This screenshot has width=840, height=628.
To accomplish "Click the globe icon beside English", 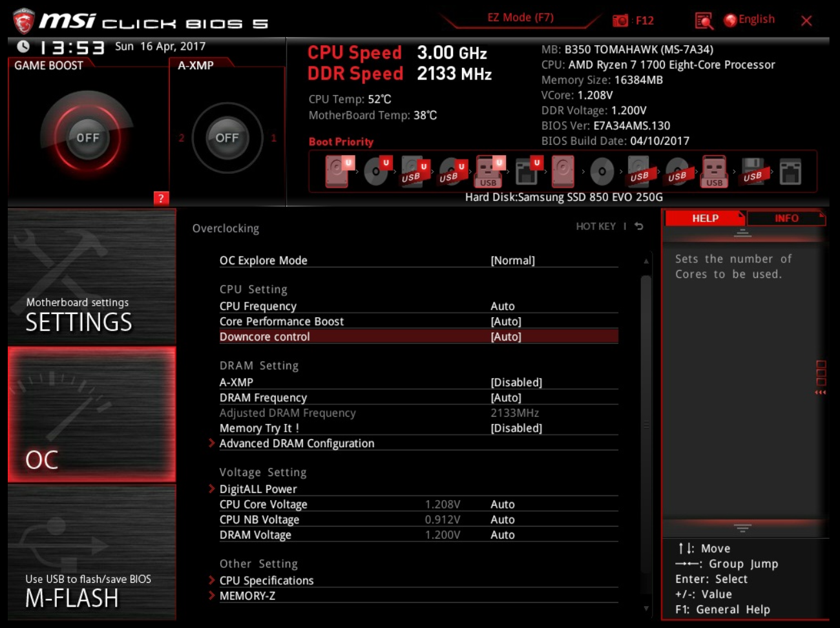I will coord(730,21).
